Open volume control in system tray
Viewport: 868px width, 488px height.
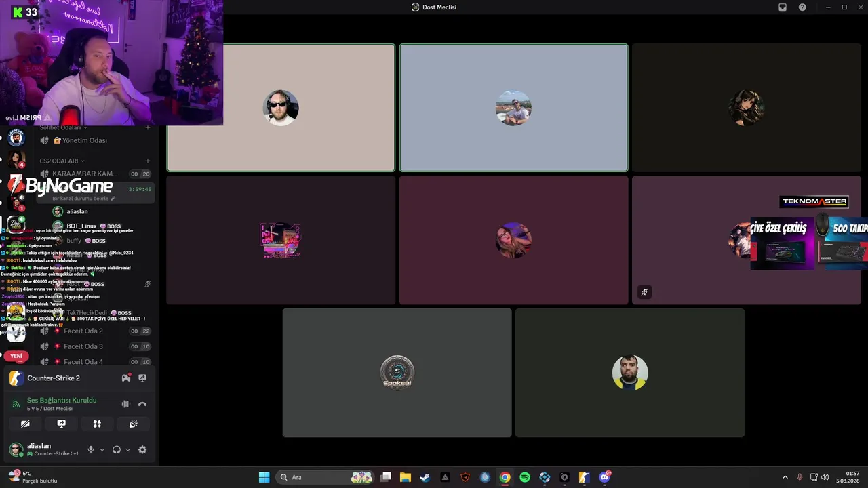tap(825, 477)
